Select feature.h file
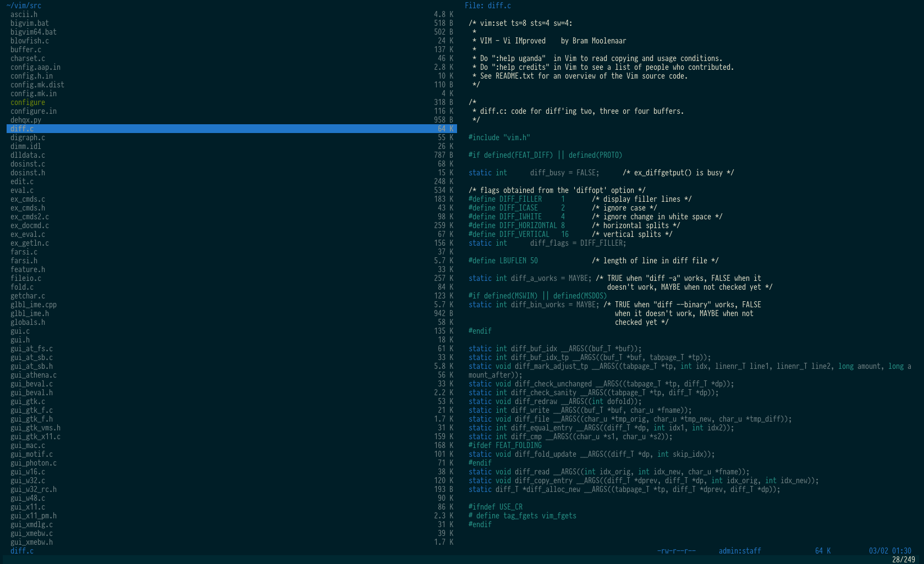 pyautogui.click(x=232, y=269)
